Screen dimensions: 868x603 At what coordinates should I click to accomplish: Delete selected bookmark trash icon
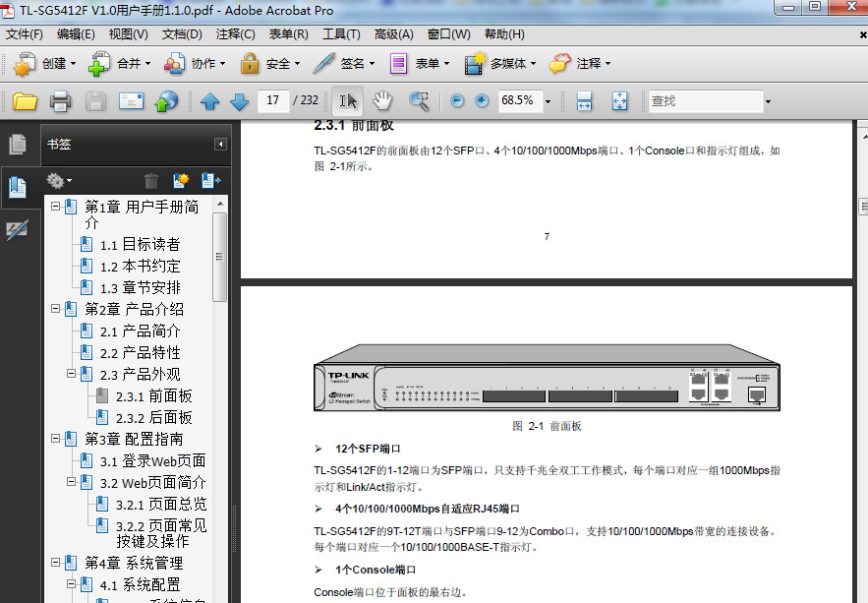pos(151,181)
